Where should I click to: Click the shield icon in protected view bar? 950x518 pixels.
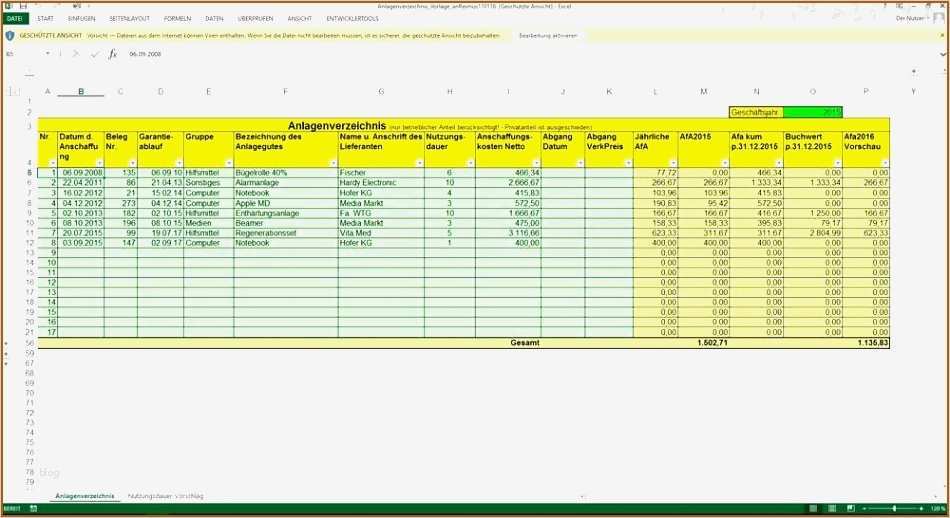pyautogui.click(x=10, y=35)
